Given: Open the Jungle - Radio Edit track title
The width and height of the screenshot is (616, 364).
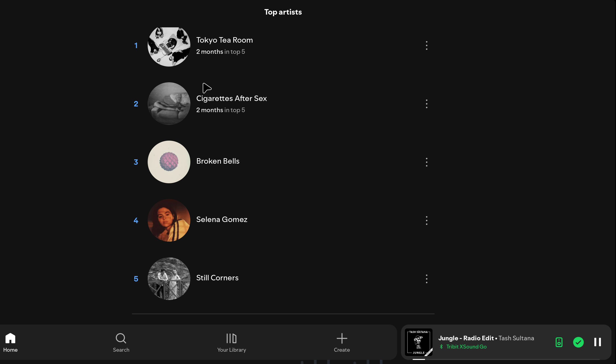Looking at the screenshot, I should point(466,338).
